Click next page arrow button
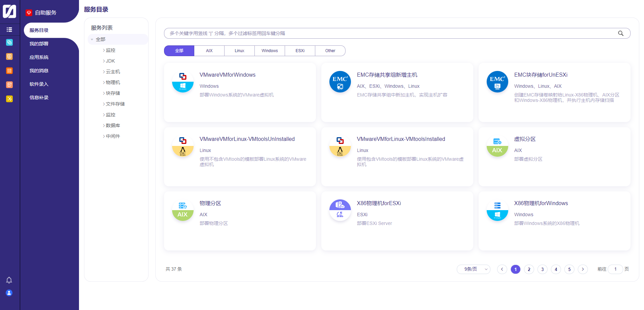Screen dimensions: 644x310 [x=582, y=269]
